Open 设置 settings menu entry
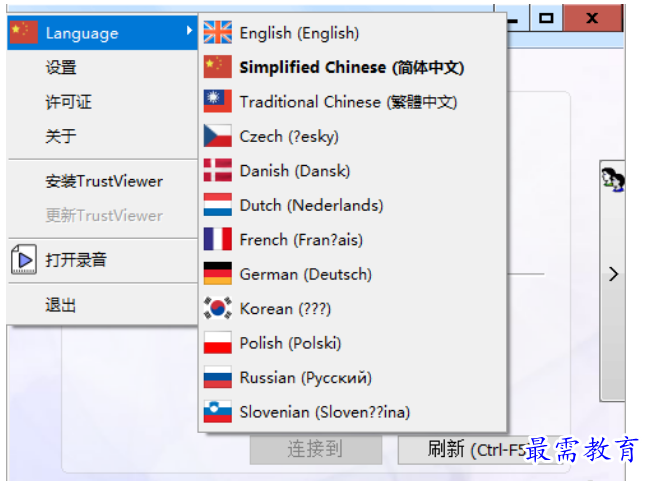 coord(61,68)
